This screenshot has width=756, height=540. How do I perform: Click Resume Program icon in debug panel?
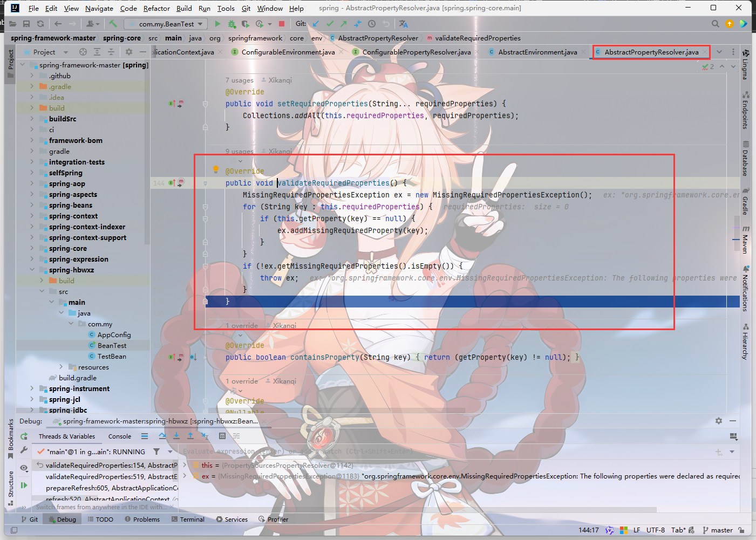24,486
